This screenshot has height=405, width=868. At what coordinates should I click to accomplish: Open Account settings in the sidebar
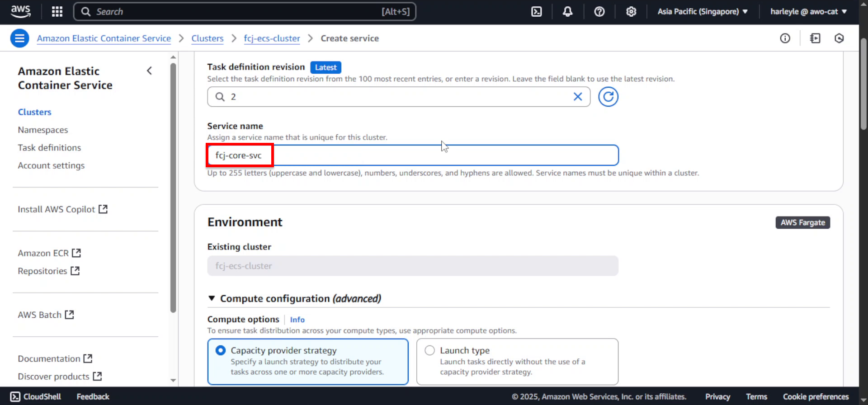[51, 165]
